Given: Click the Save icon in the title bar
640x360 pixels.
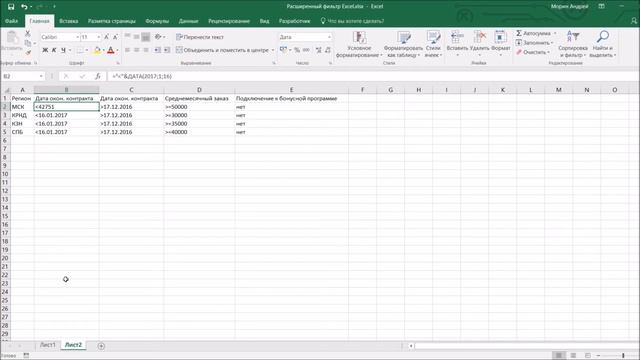Looking at the screenshot, I should click(x=11, y=7).
